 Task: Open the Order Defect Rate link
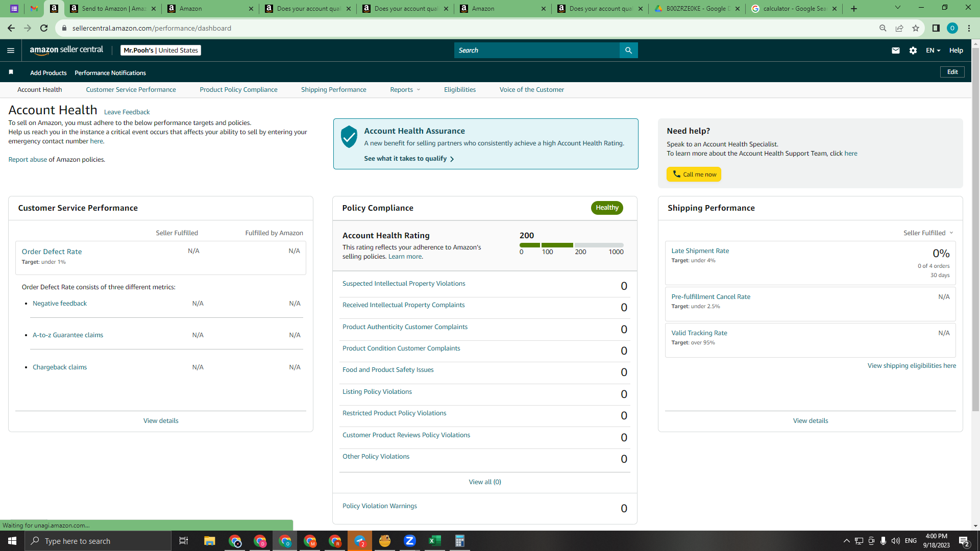tap(52, 252)
